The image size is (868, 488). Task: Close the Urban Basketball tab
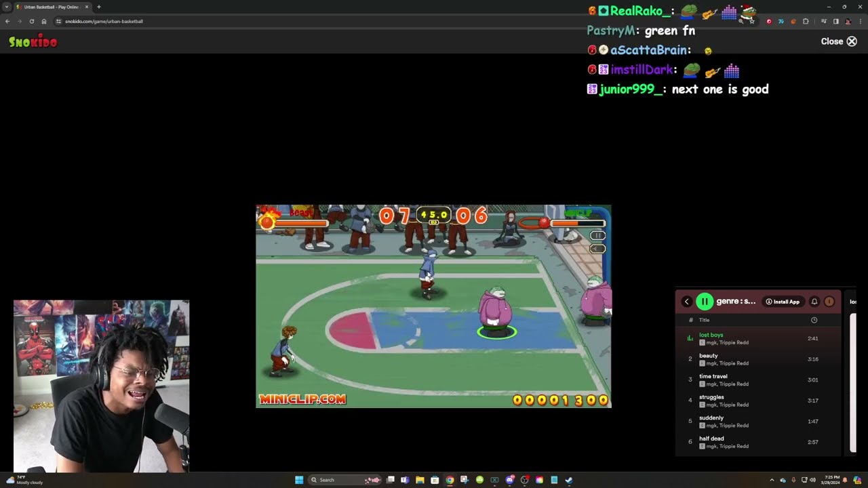(87, 7)
